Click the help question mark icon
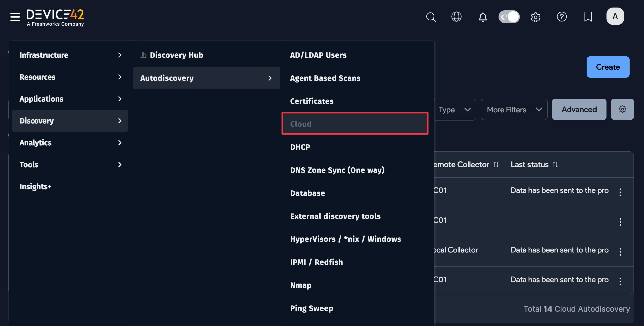 (x=562, y=17)
